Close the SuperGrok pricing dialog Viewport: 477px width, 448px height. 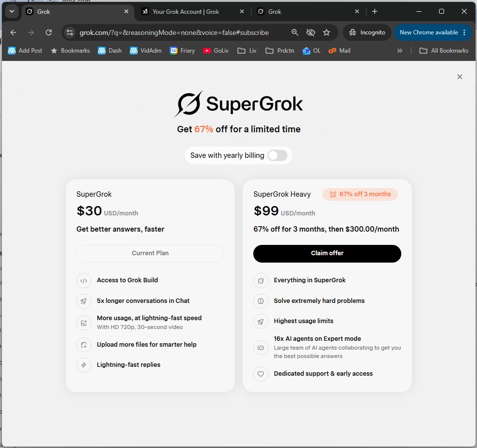pyautogui.click(x=459, y=77)
